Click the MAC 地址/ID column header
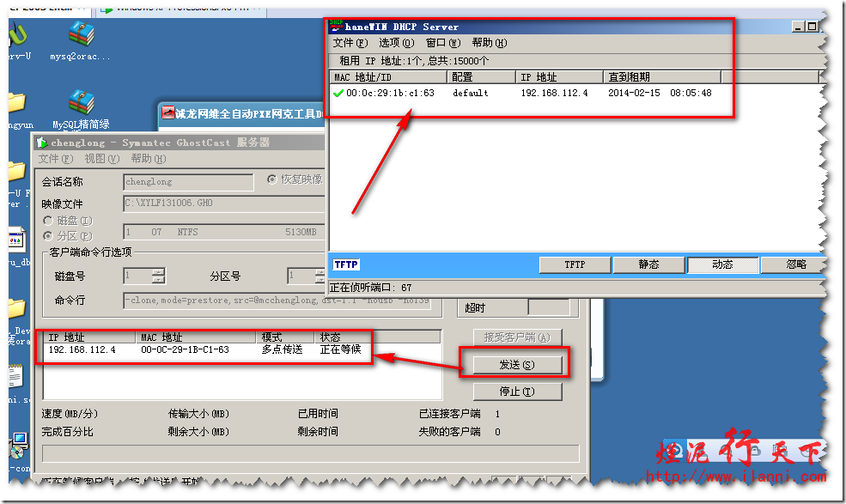The width and height of the screenshot is (846, 504). 388,77
